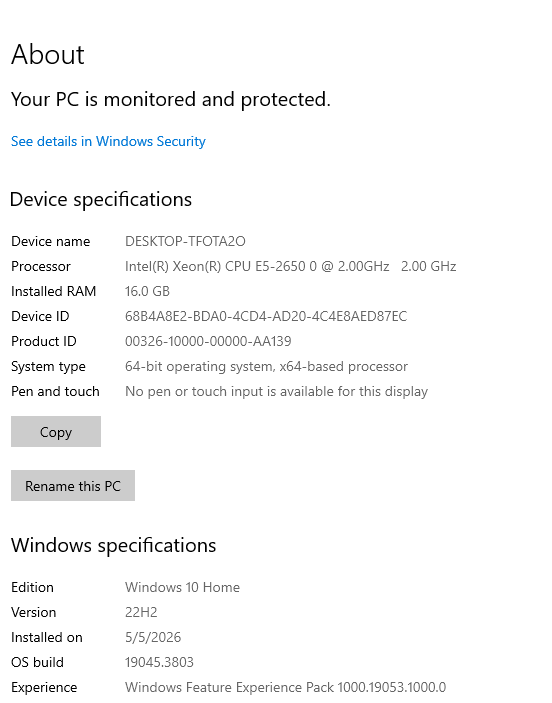This screenshot has height=703, width=552.
Task: Click the Windows specifications heading
Action: [113, 546]
